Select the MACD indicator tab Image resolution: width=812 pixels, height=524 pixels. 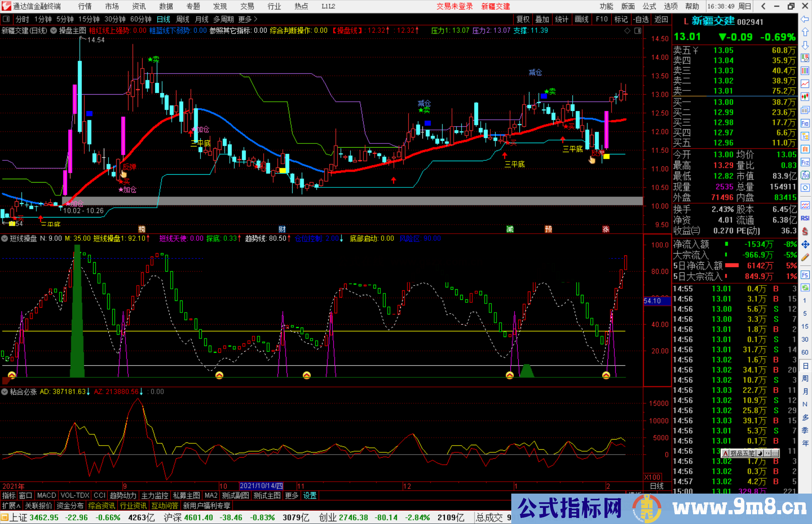[x=46, y=495]
